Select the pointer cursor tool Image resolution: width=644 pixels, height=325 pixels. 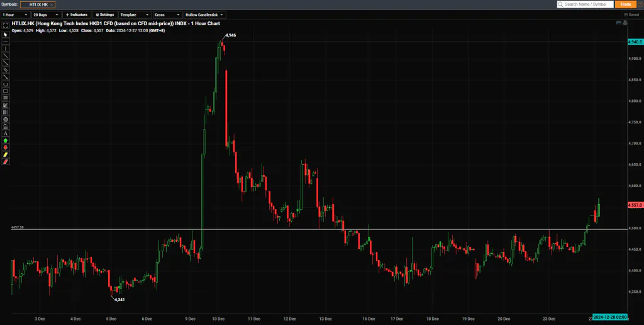[x=6, y=35]
